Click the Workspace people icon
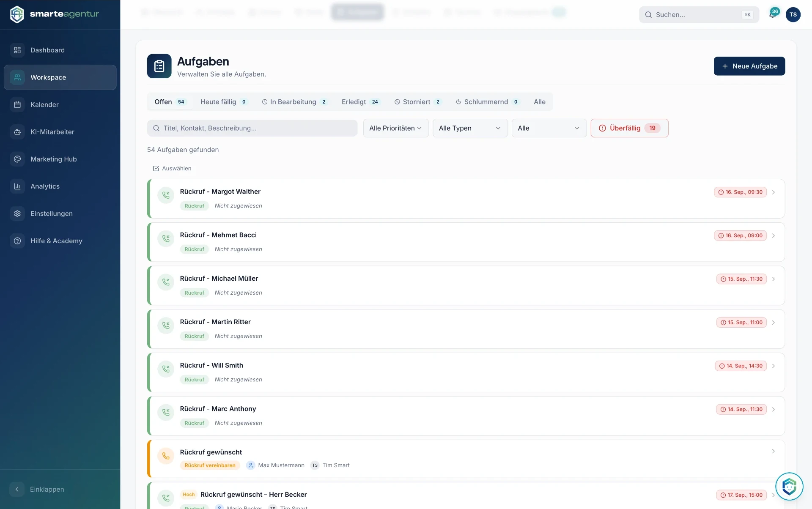Screen dimensions: 812x509 [x=17, y=77]
